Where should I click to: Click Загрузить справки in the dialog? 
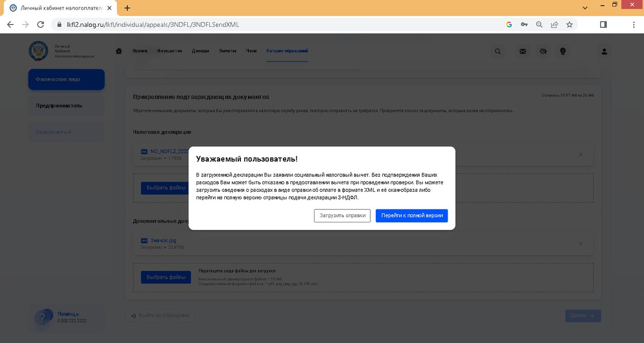click(342, 215)
